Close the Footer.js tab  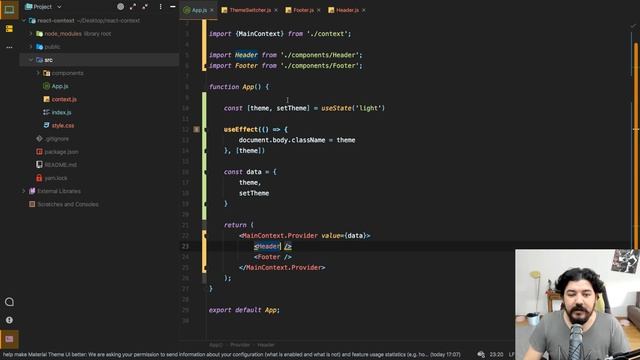click(x=319, y=10)
